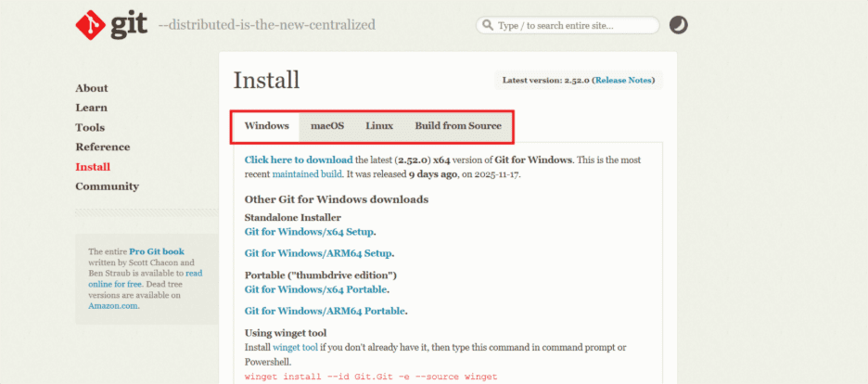Open the Build from Source tab

(x=458, y=125)
